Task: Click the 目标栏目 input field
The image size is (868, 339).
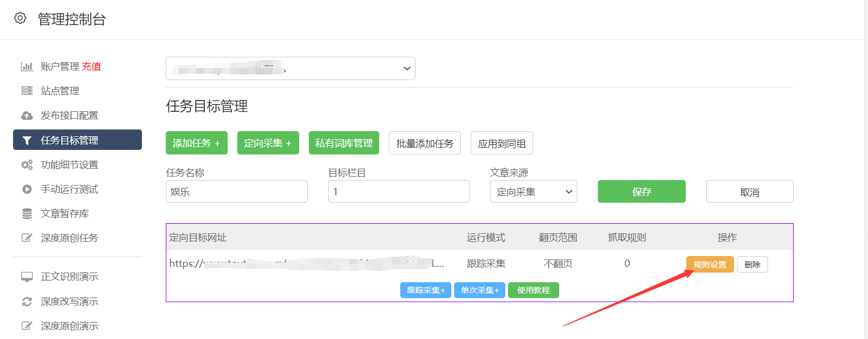Action: (x=398, y=192)
